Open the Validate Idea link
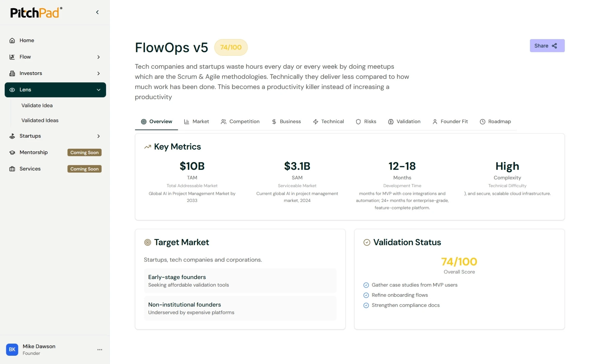The width and height of the screenshot is (593, 364). pyautogui.click(x=37, y=105)
